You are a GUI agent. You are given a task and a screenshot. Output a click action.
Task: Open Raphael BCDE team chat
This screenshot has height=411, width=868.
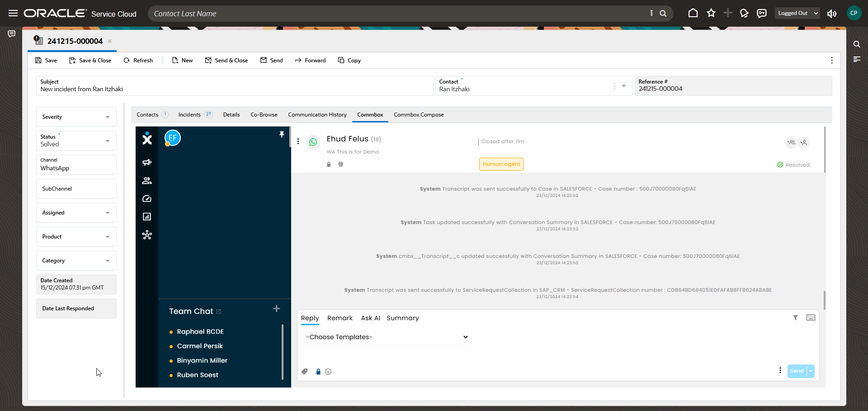(200, 332)
